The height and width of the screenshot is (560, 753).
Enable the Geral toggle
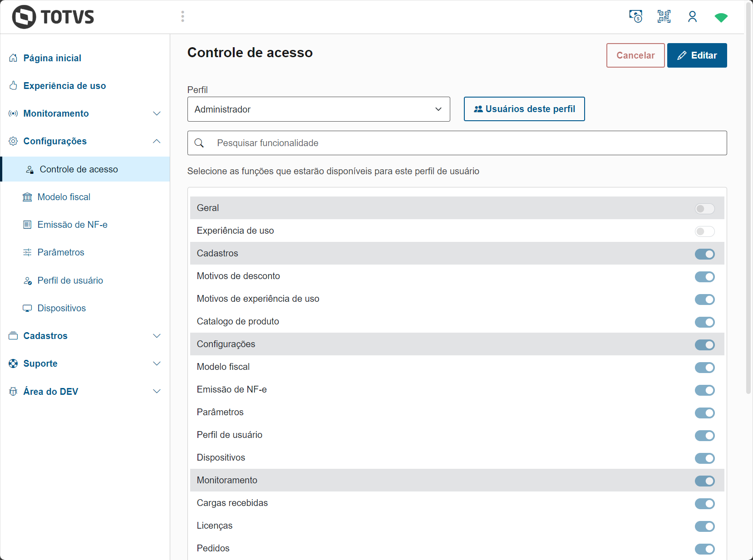click(704, 208)
